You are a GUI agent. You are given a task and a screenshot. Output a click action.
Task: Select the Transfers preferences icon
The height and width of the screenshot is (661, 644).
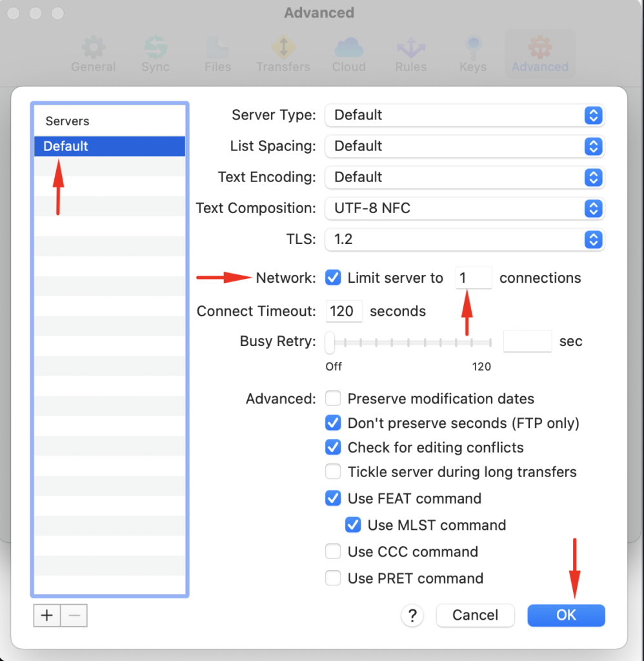click(283, 54)
